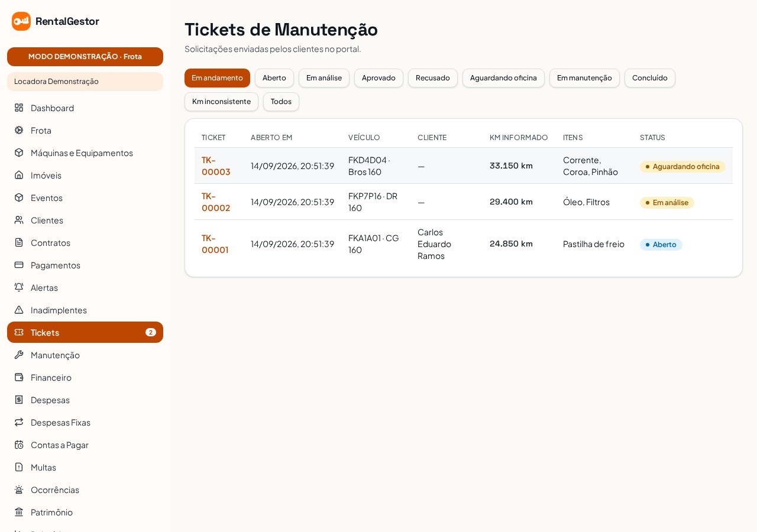This screenshot has height=532, width=757.
Task: Select the Recusado filter
Action: [433, 78]
